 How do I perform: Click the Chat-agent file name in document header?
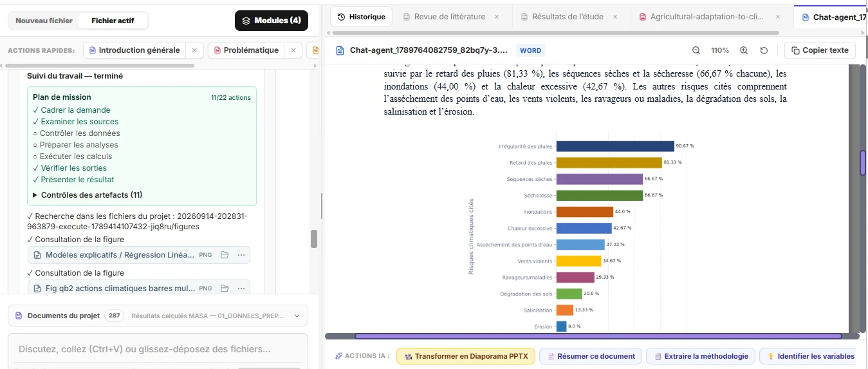point(429,50)
